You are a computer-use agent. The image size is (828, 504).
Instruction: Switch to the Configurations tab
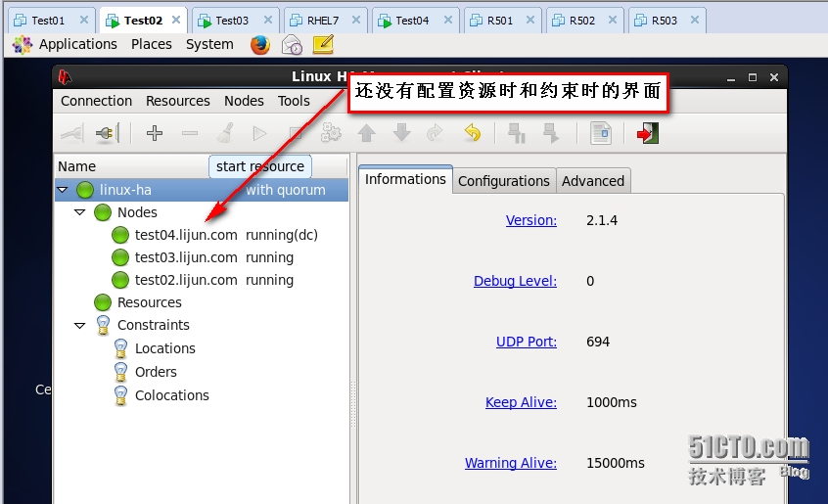click(x=504, y=181)
